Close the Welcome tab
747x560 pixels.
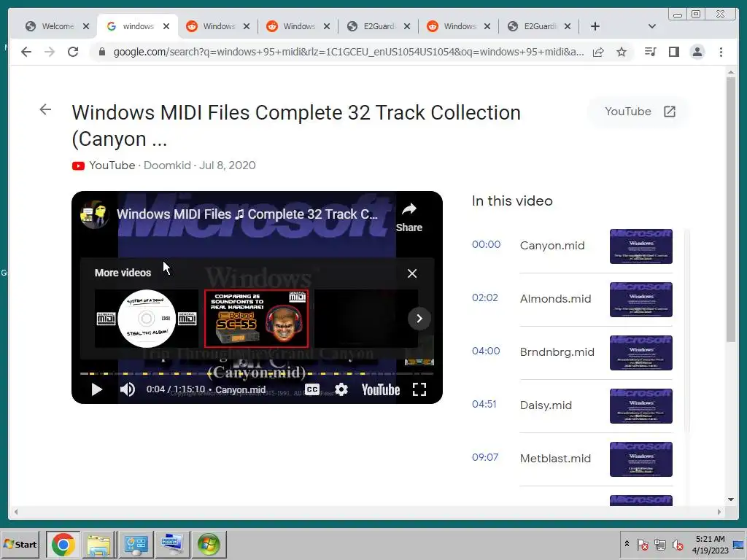pyautogui.click(x=86, y=26)
